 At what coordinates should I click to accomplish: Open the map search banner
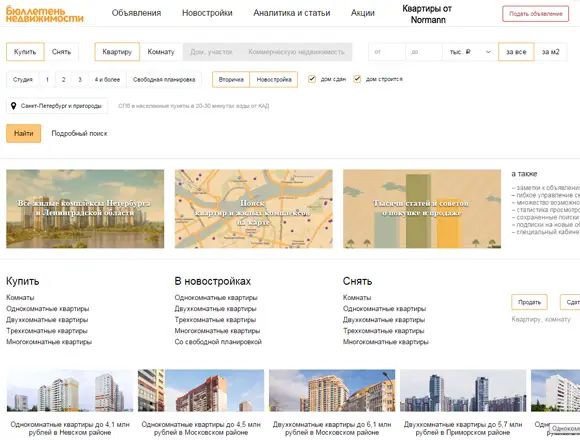tap(254, 209)
